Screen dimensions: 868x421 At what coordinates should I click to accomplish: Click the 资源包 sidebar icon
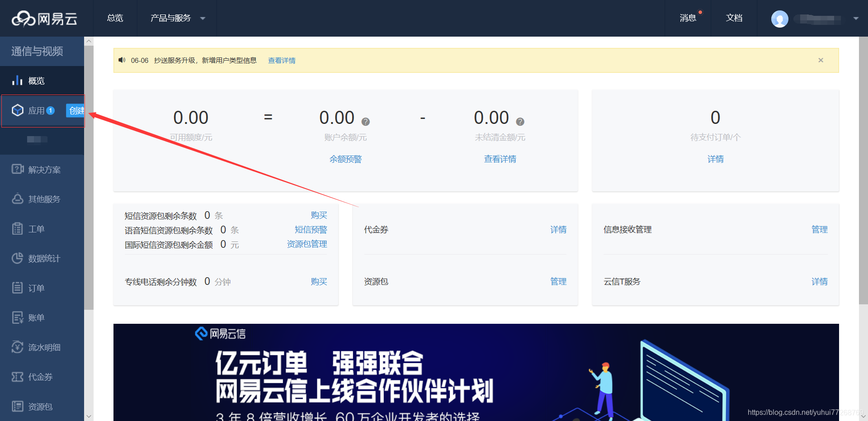tap(18, 406)
